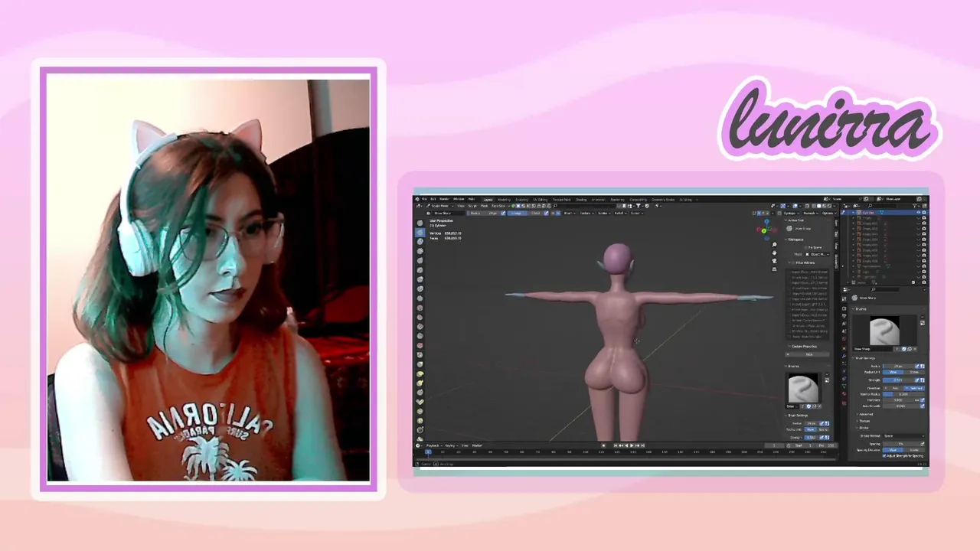This screenshot has height=551, width=980.
Task: Select the Crease sculpt brush tool
Action: (420, 298)
